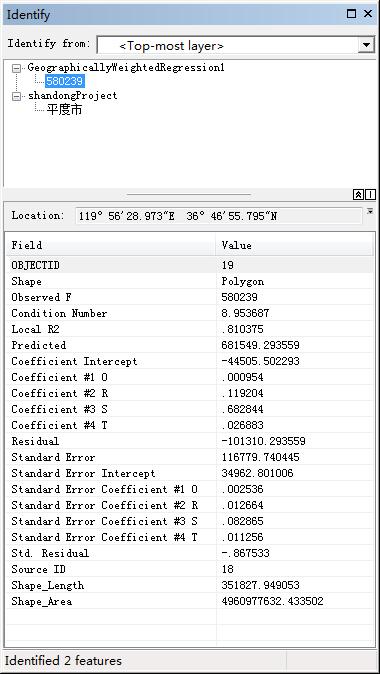Click the shandongProject layer name
This screenshot has height=674, width=380.
point(73,95)
